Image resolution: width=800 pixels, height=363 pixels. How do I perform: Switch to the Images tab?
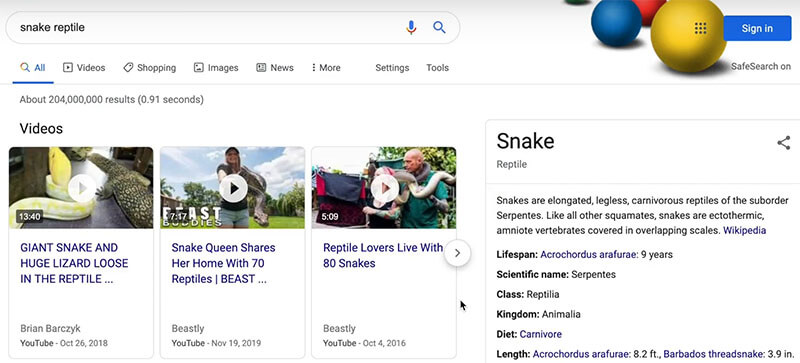click(216, 67)
